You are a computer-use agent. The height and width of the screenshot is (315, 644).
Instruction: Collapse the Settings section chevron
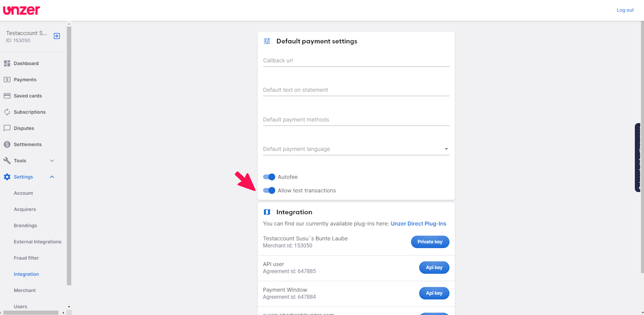click(x=52, y=177)
